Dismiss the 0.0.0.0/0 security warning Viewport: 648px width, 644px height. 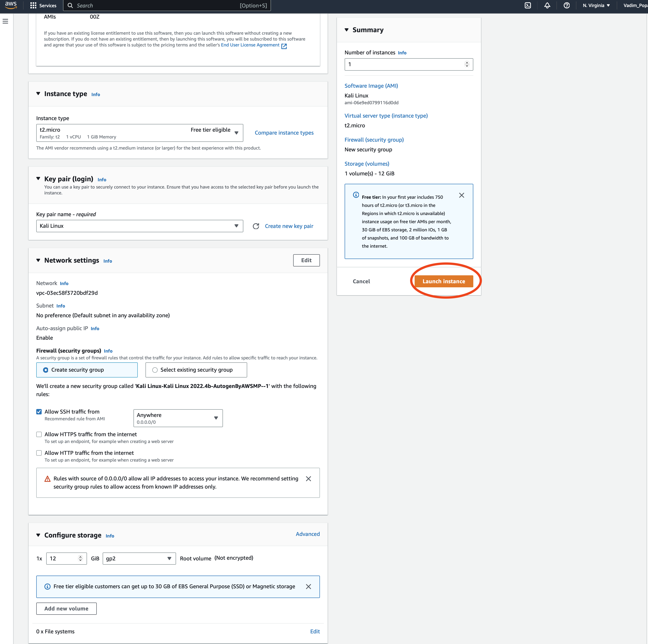click(x=308, y=479)
